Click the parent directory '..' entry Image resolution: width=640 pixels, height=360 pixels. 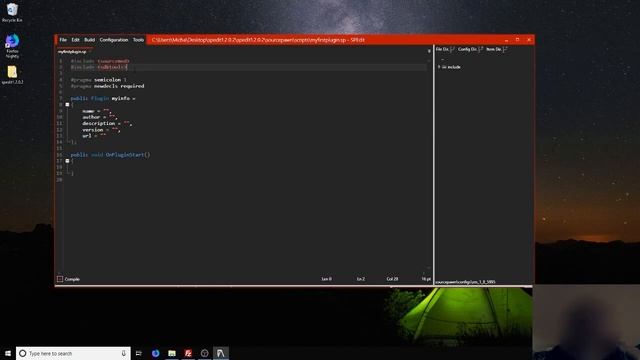coord(442,60)
